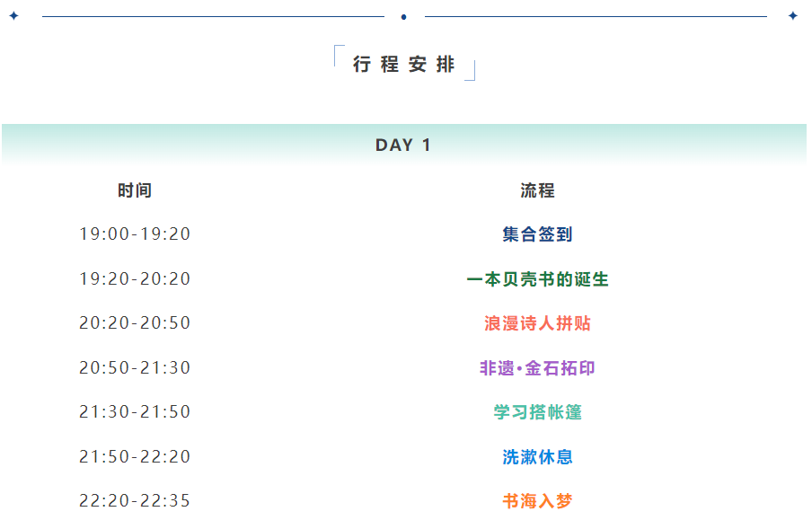Viewport: 812px width, 529px height.
Task: Click the 20:20-20:50 time slot
Action: pyautogui.click(x=135, y=323)
